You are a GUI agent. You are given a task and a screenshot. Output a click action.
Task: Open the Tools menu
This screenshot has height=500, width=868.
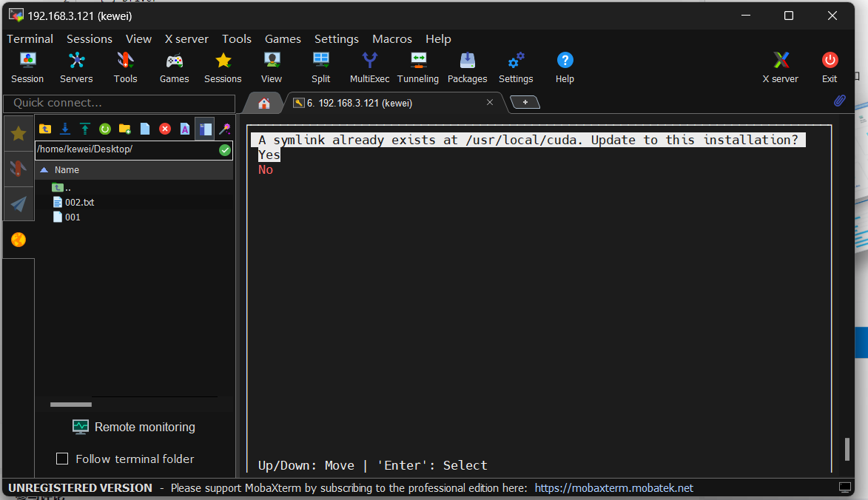click(237, 38)
